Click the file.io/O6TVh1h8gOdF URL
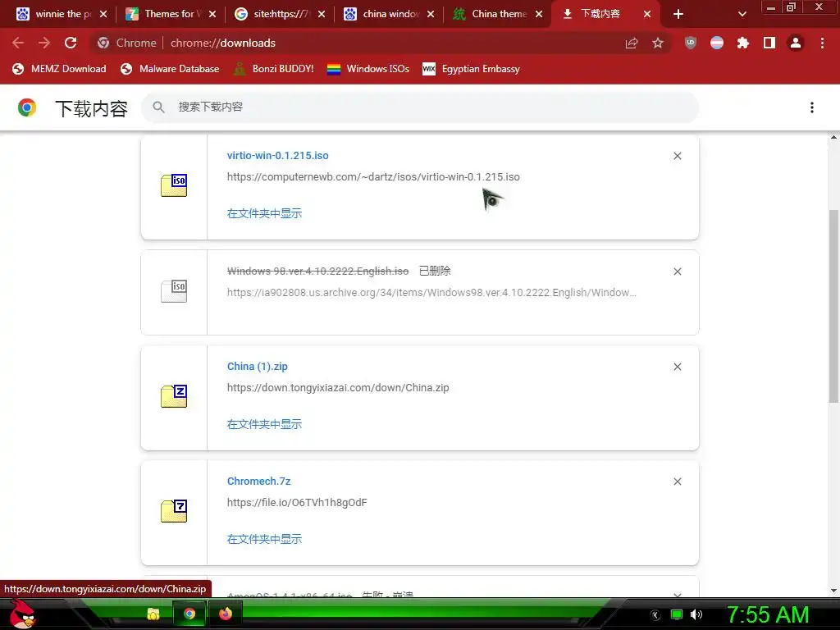This screenshot has width=840, height=630. click(297, 503)
